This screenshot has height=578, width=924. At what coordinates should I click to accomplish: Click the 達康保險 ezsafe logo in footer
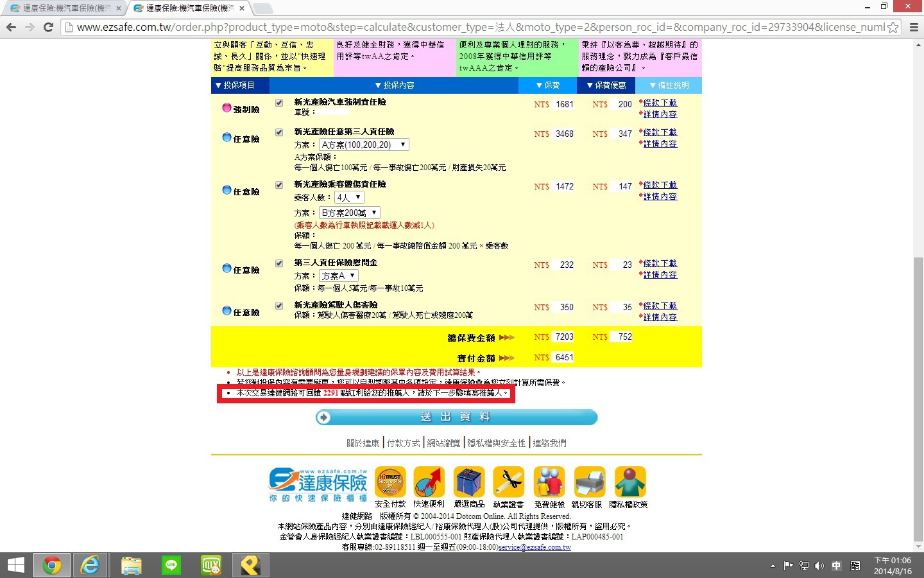(x=318, y=486)
